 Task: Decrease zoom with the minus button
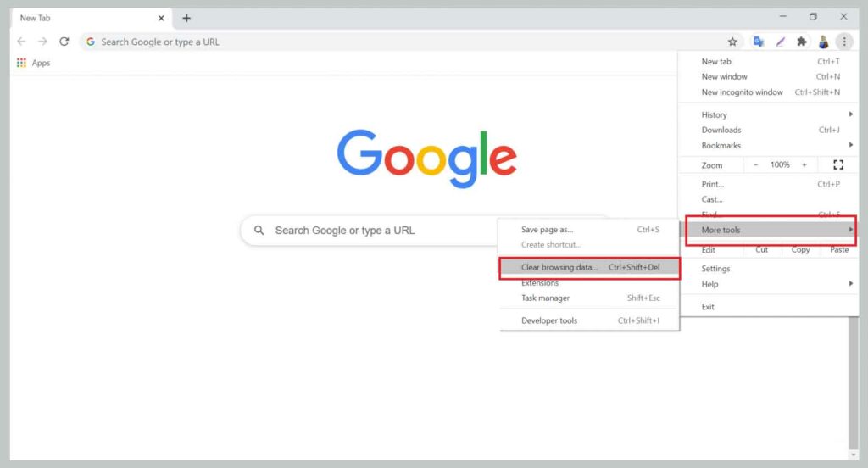click(755, 164)
